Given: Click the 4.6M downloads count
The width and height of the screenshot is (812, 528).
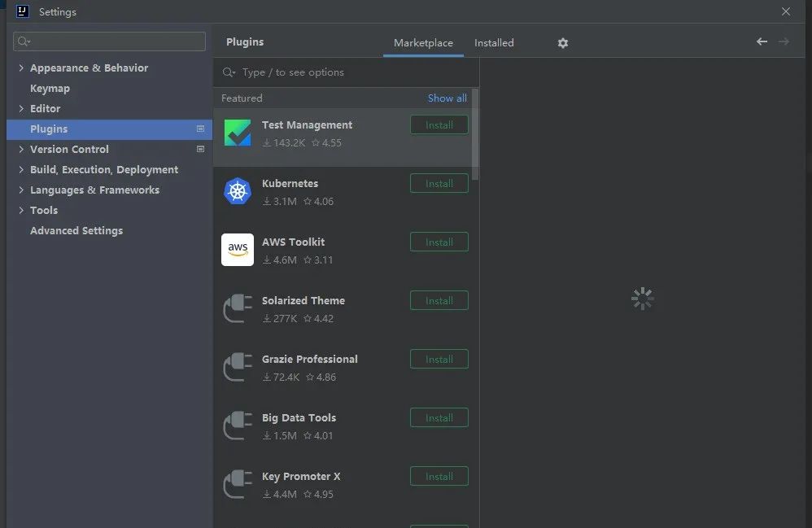Looking at the screenshot, I should click(280, 260).
